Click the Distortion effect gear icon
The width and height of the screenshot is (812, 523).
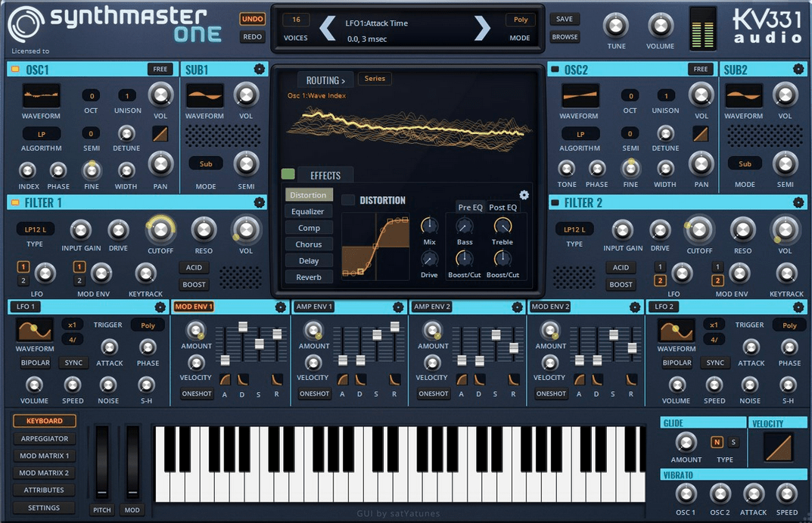(524, 195)
